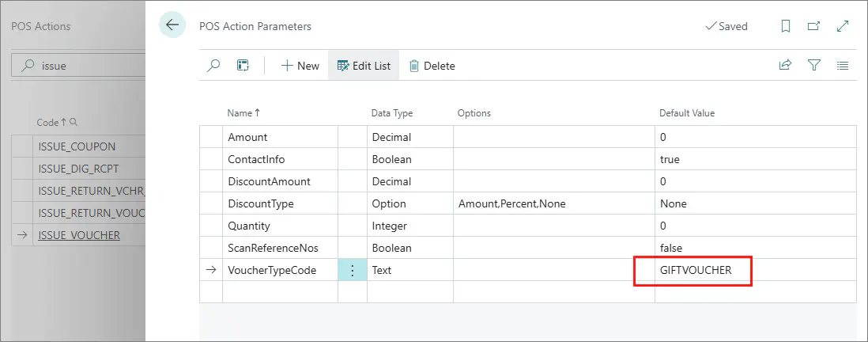Click the 'Amount,Percent,None' options cell
The image size is (868, 342).
pyautogui.click(x=554, y=203)
